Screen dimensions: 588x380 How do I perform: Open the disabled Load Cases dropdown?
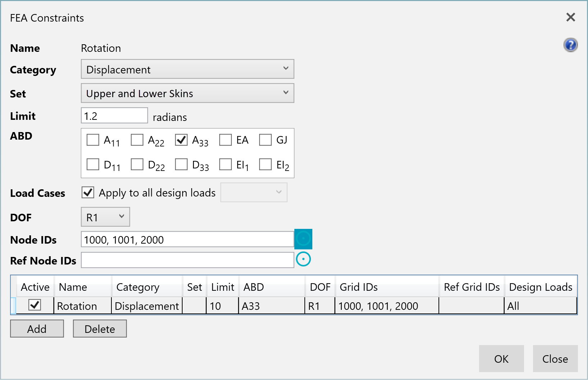tap(254, 193)
